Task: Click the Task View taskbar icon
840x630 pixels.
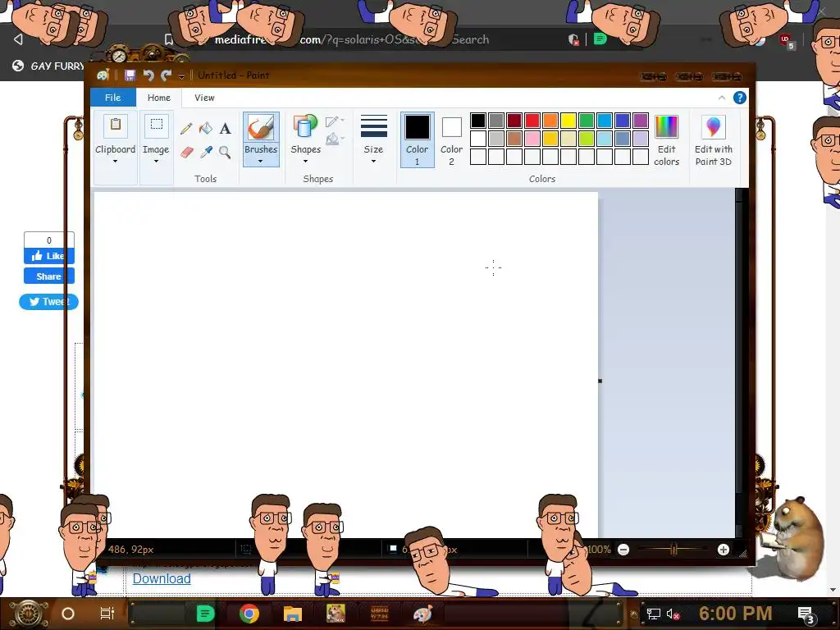Action: 107,614
